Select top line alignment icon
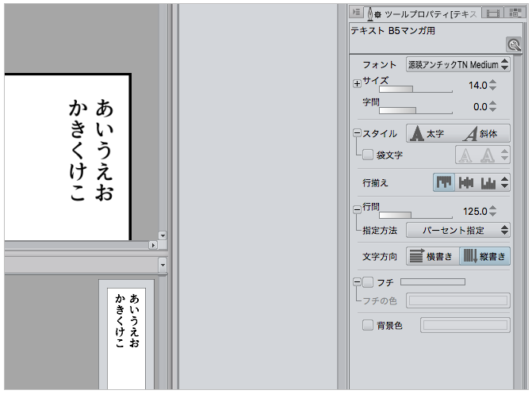This screenshot has width=532, height=394. 444,182
